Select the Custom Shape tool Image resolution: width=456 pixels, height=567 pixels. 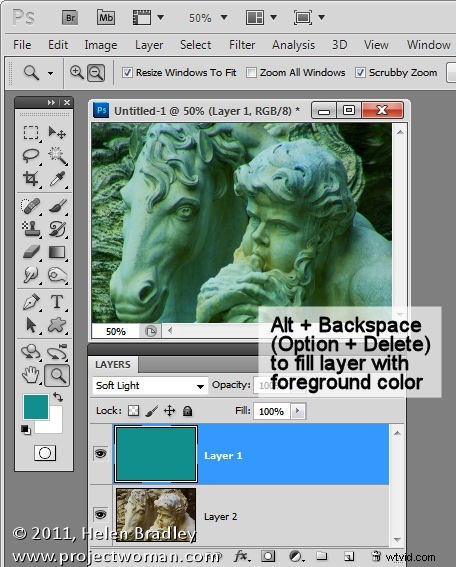[57, 325]
